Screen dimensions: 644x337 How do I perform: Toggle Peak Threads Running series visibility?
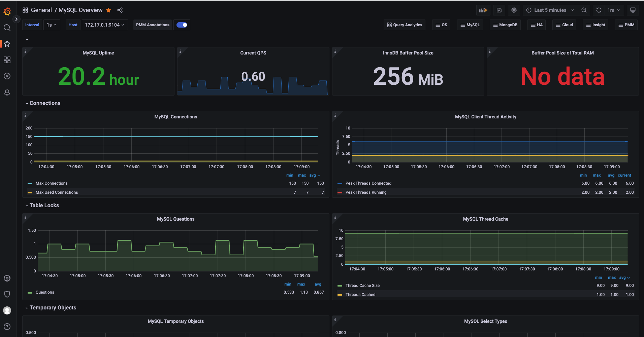pyautogui.click(x=366, y=192)
